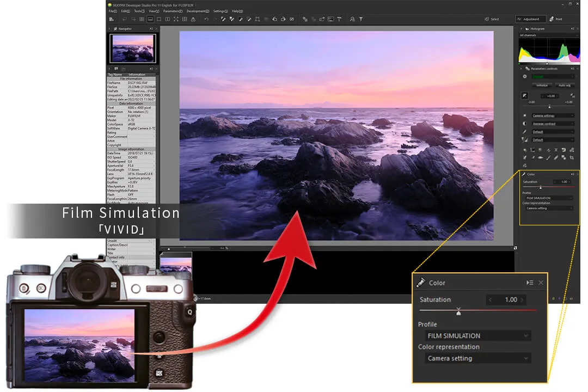Toggle the highlight warning triangle icon

193,19
